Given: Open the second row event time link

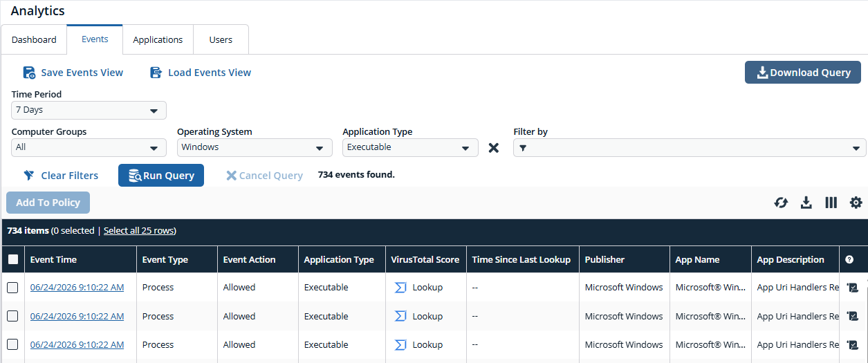Looking at the screenshot, I should pyautogui.click(x=77, y=316).
